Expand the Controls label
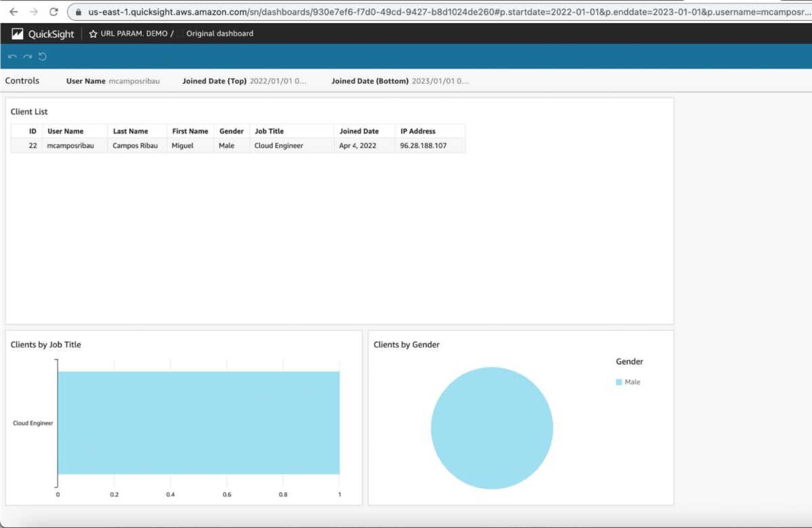 [22, 81]
